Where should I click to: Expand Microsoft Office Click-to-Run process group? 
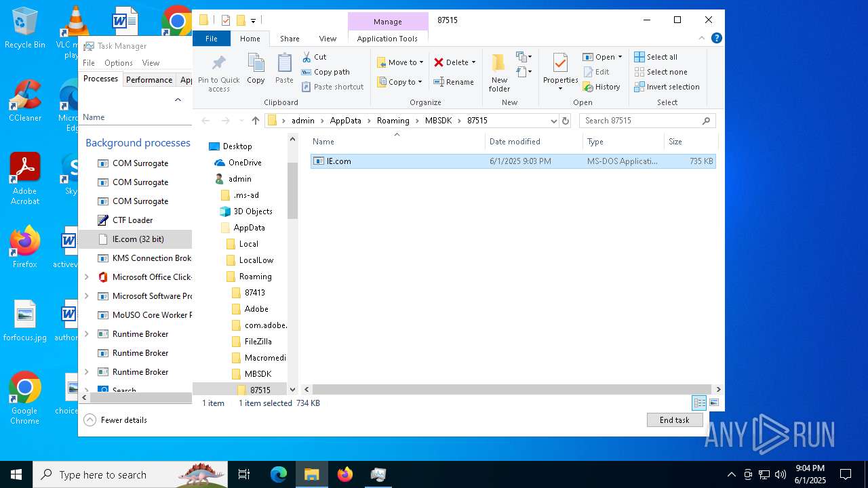tap(86, 277)
